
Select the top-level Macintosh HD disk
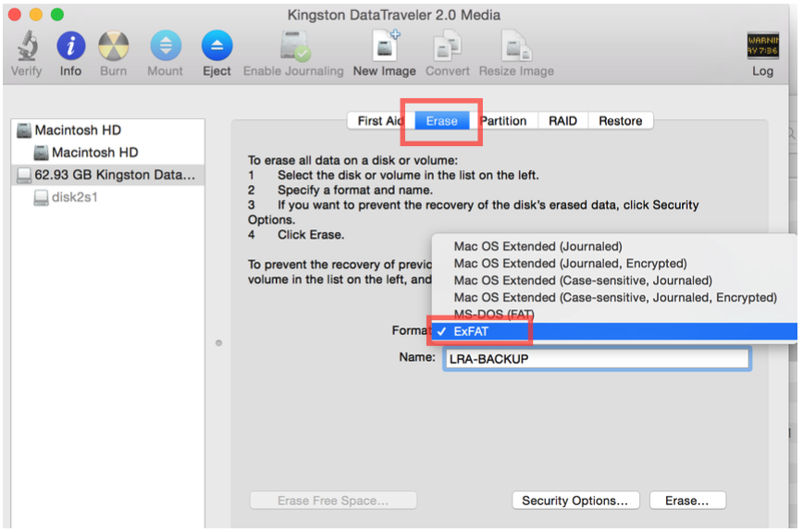107,130
